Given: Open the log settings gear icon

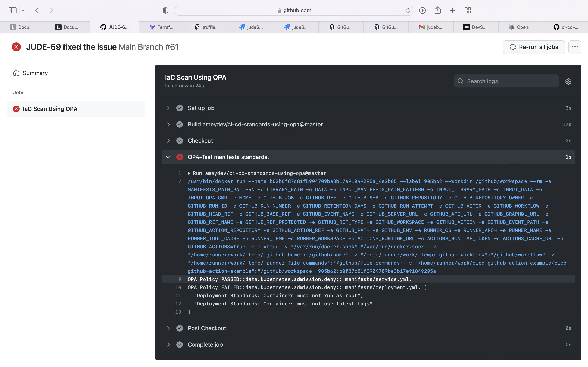Looking at the screenshot, I should tap(568, 81).
